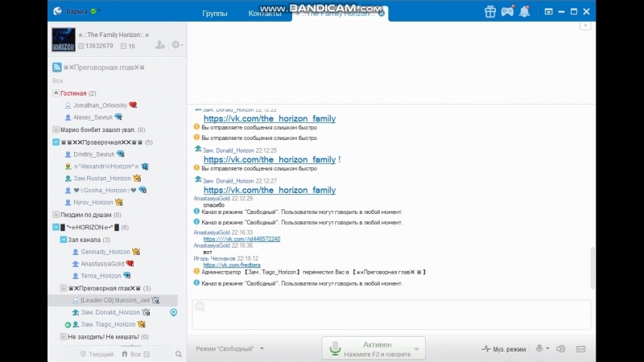The width and height of the screenshot is (644, 362).
Task: Collapse Зал канала subchannel
Action: (64, 239)
